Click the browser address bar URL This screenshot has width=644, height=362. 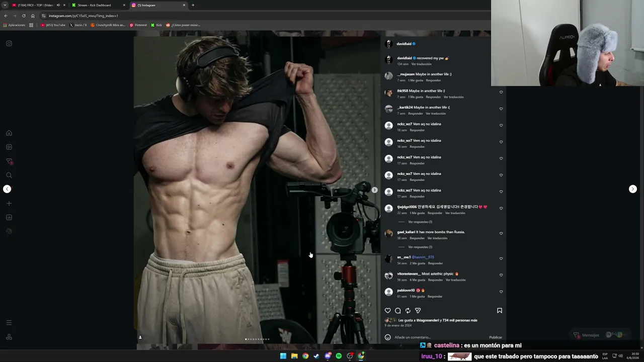click(84, 16)
